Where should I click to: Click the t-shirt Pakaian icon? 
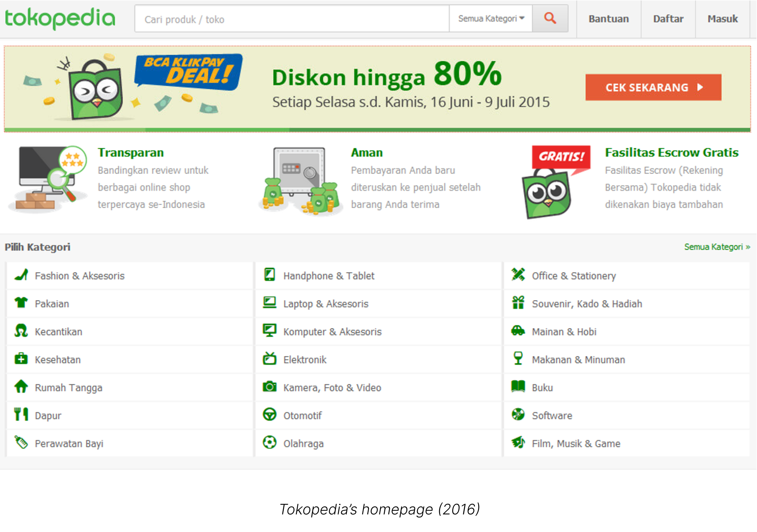pos(21,303)
